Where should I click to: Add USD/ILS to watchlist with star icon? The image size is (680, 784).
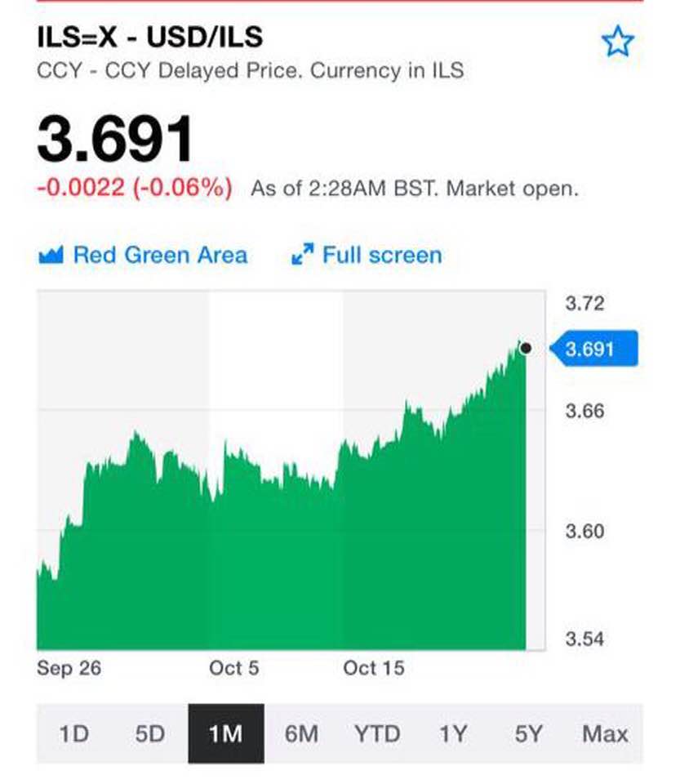[x=617, y=41]
